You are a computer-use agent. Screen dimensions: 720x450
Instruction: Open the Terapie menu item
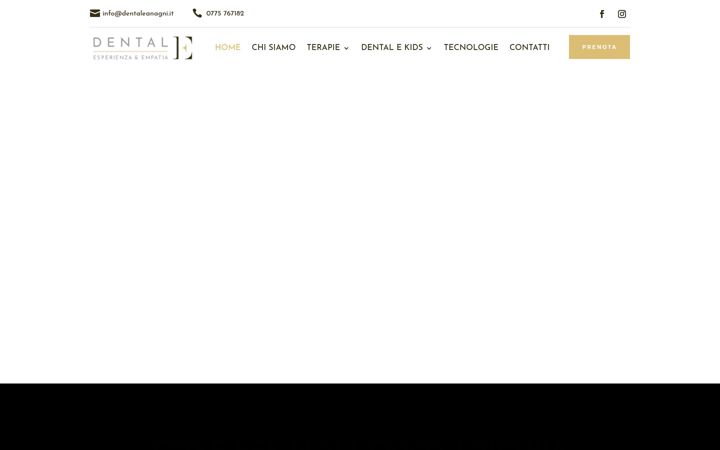(323, 47)
